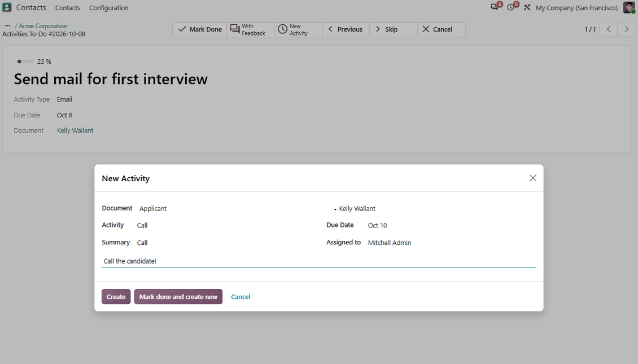Viewport: 638px width, 364px height.
Task: Click the title Send mail for first interview
Action: (111, 79)
